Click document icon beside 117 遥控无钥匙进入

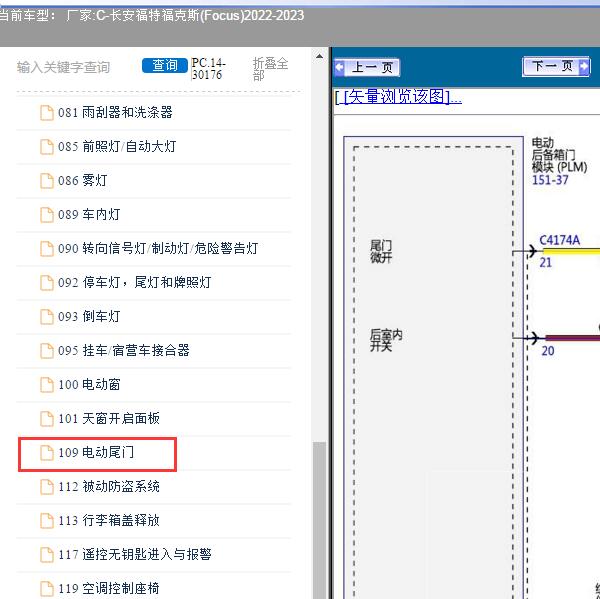[x=47, y=555]
